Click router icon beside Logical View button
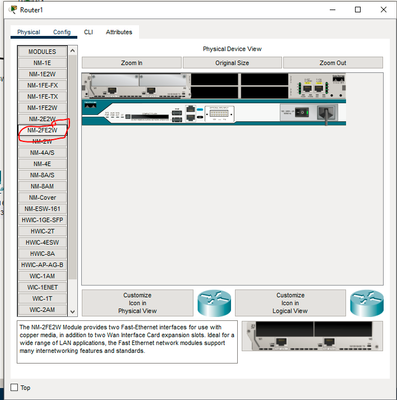 pos(367,303)
